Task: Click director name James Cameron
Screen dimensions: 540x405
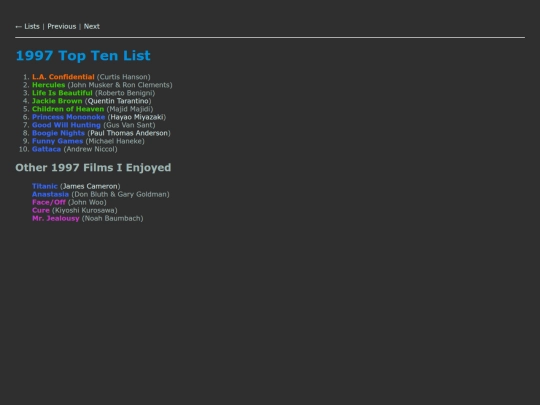Action: click(90, 186)
